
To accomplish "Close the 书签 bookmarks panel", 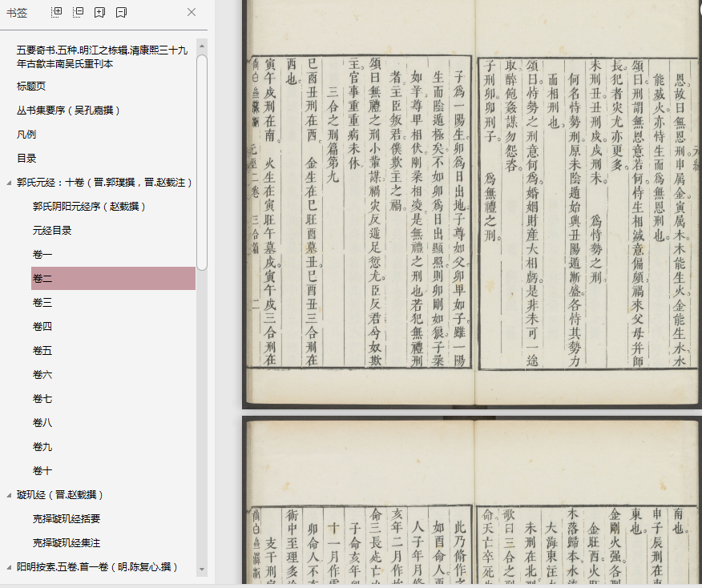I will pos(192,13).
